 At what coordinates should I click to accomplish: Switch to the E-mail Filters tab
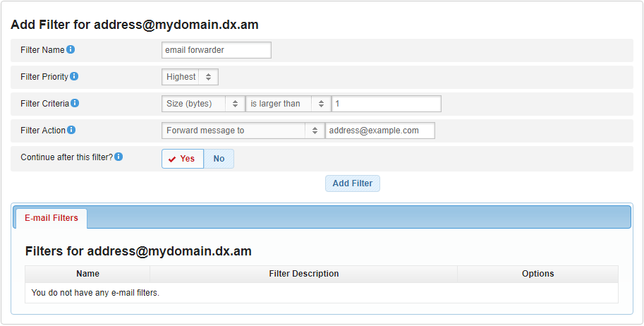[x=51, y=218]
